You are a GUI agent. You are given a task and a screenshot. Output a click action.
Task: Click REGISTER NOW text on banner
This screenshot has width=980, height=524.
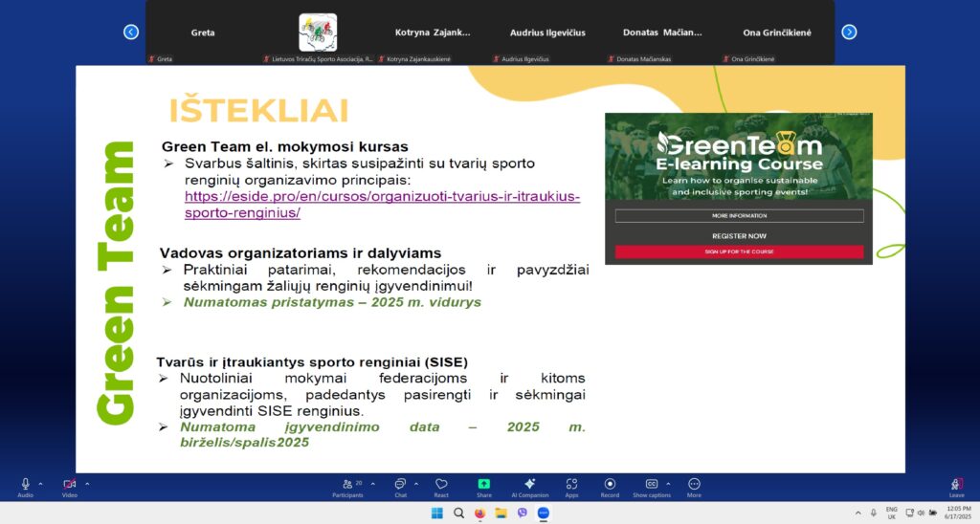click(740, 236)
